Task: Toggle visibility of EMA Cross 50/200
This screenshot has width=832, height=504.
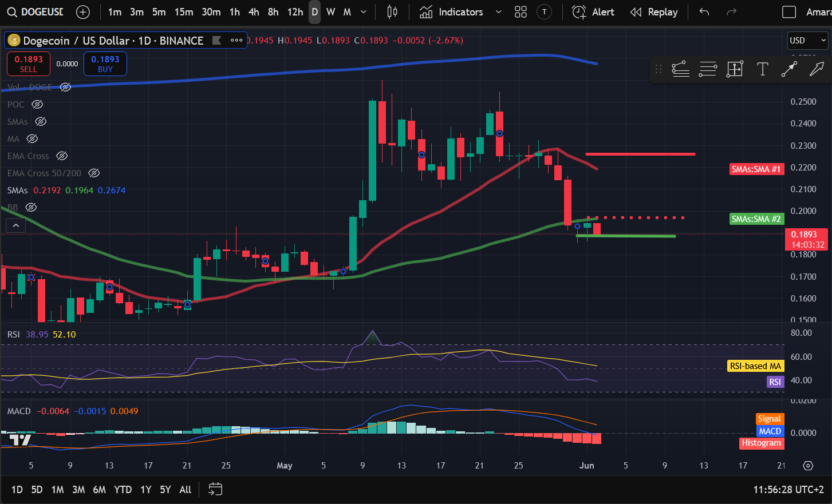Action: coord(94,173)
